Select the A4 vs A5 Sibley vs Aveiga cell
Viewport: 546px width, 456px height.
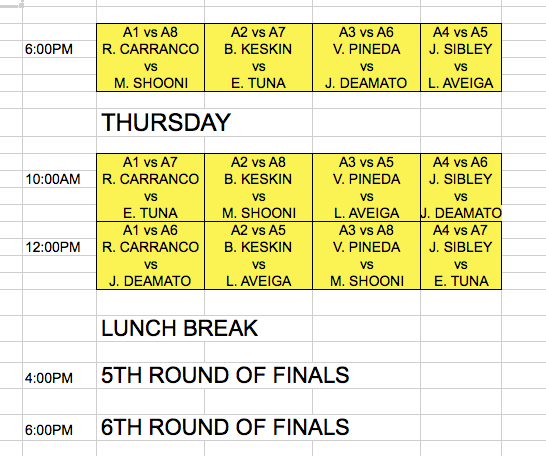[461, 58]
